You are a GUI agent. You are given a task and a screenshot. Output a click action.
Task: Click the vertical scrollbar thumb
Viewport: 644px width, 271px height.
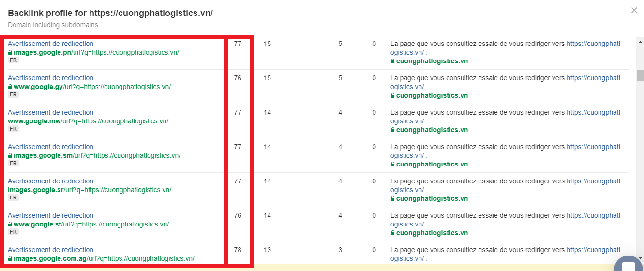tap(640, 75)
